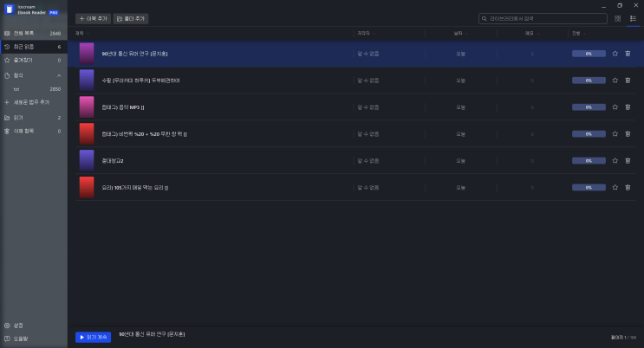Image resolution: width=644 pixels, height=348 pixels.
Task: Star the MP3 book row
Action: pos(615,107)
